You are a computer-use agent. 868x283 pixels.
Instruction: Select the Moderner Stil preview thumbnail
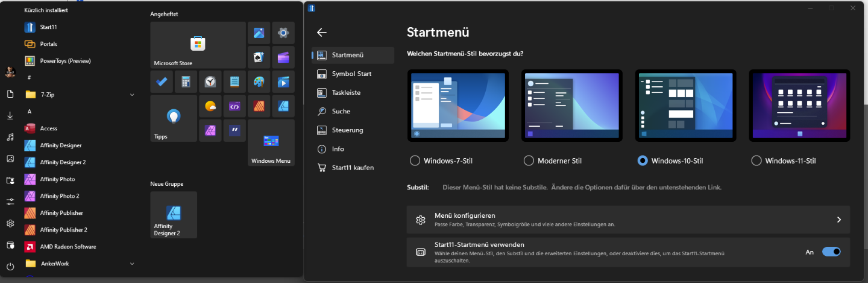[571, 106]
